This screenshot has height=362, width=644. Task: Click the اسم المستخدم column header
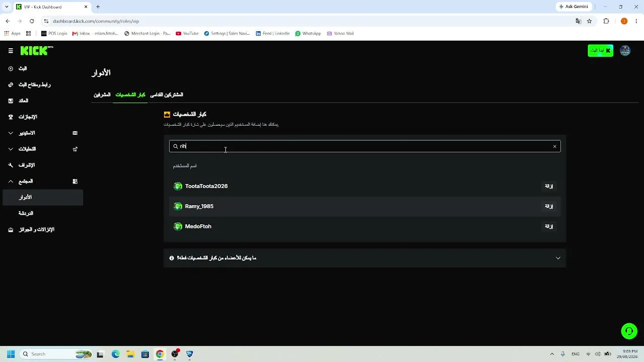click(x=185, y=165)
